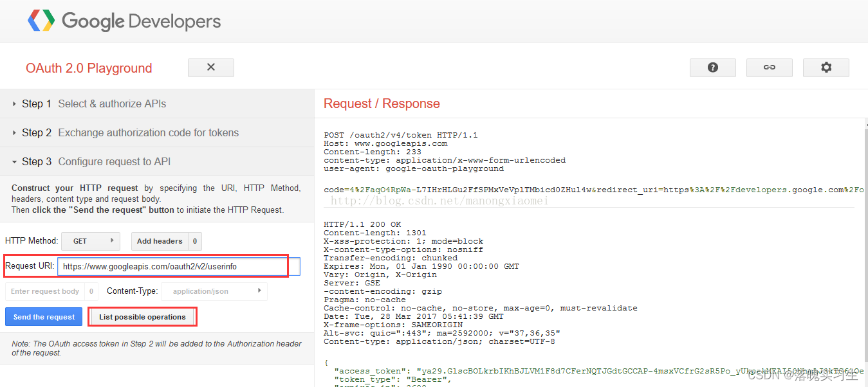868x387 pixels.
Task: Click the Send the request button
Action: [44, 317]
